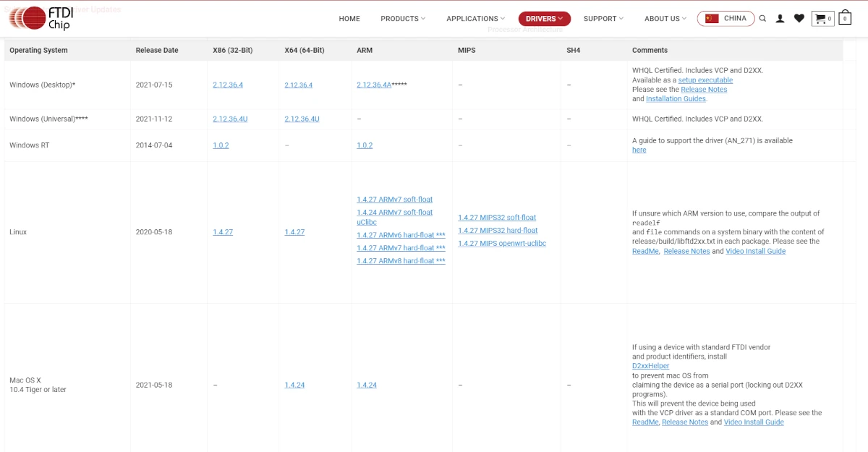Open the setup executable link

click(705, 80)
